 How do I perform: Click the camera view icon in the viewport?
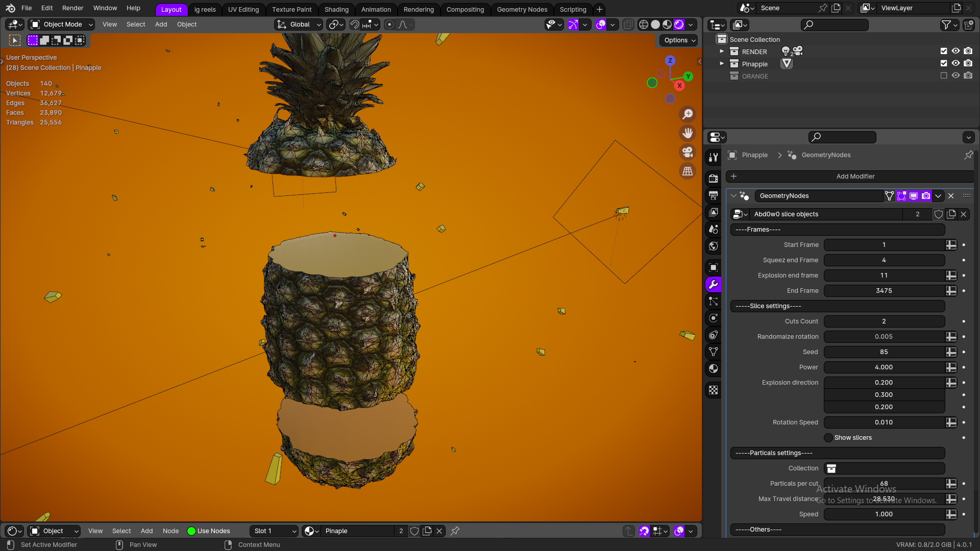point(688,153)
